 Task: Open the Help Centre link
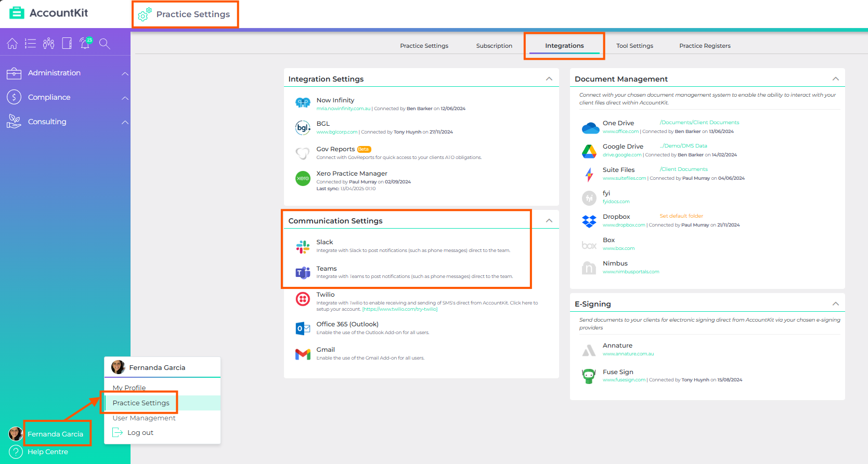[x=48, y=452]
